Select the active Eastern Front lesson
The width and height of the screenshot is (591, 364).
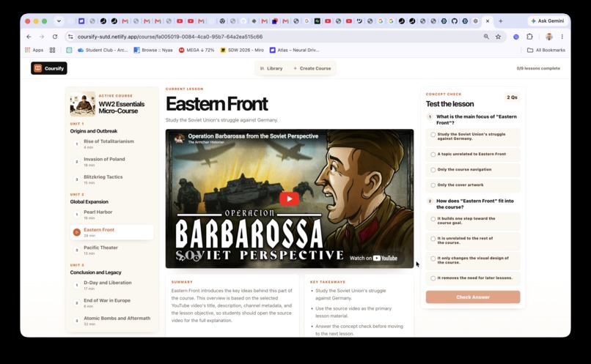(x=112, y=232)
